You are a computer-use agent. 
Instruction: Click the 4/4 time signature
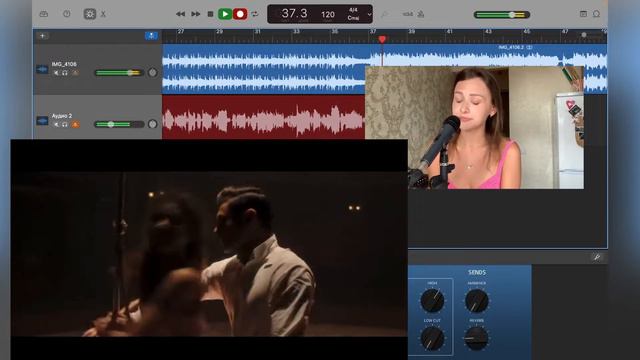tap(353, 9)
